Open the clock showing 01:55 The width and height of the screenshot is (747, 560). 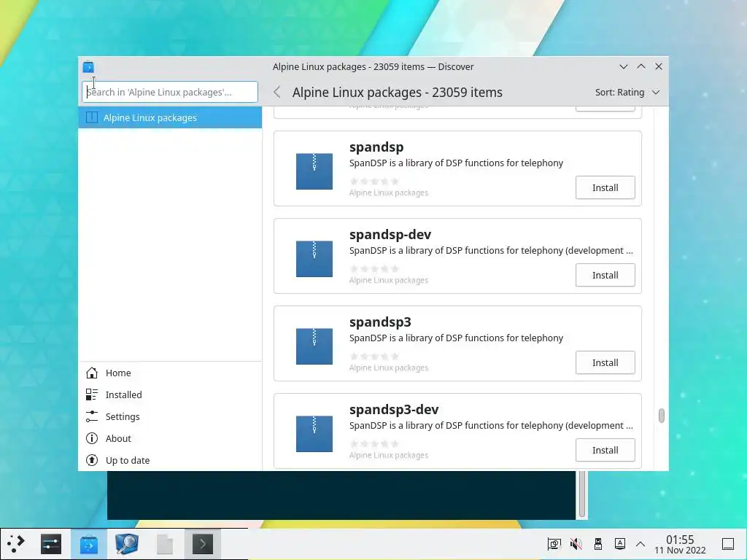tap(680, 544)
